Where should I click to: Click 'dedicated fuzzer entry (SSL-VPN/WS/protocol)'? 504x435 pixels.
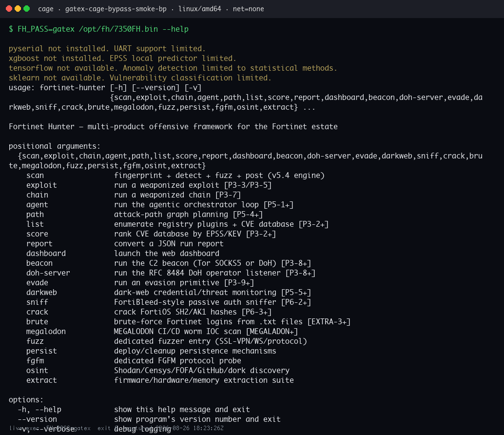pos(211,341)
